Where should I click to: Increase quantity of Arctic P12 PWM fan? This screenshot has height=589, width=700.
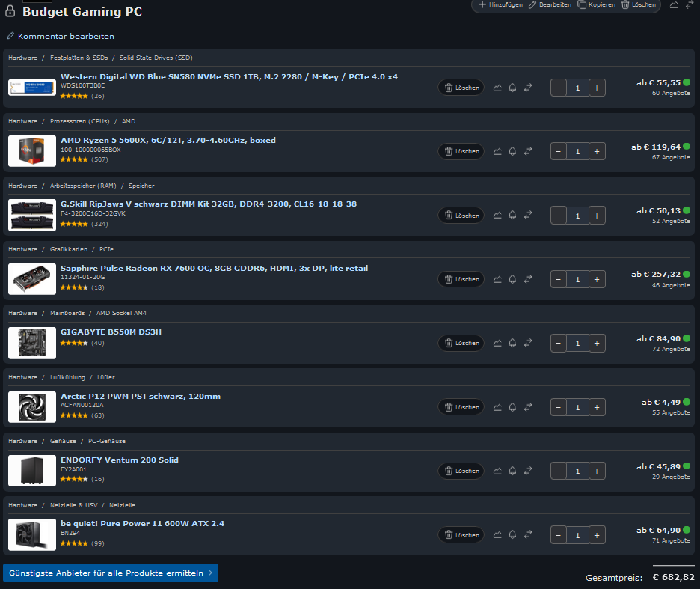click(x=597, y=407)
